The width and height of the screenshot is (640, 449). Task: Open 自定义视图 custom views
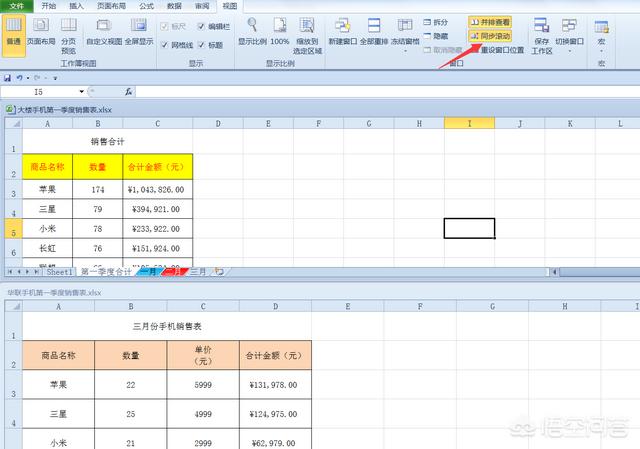(104, 32)
